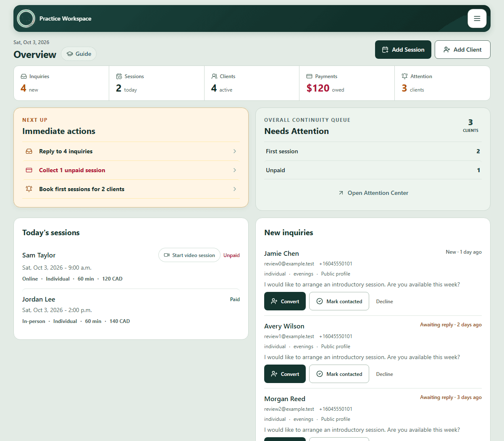Screen dimensions: 504x441
Task: Click the card icon beside Payments
Action: point(310,76)
